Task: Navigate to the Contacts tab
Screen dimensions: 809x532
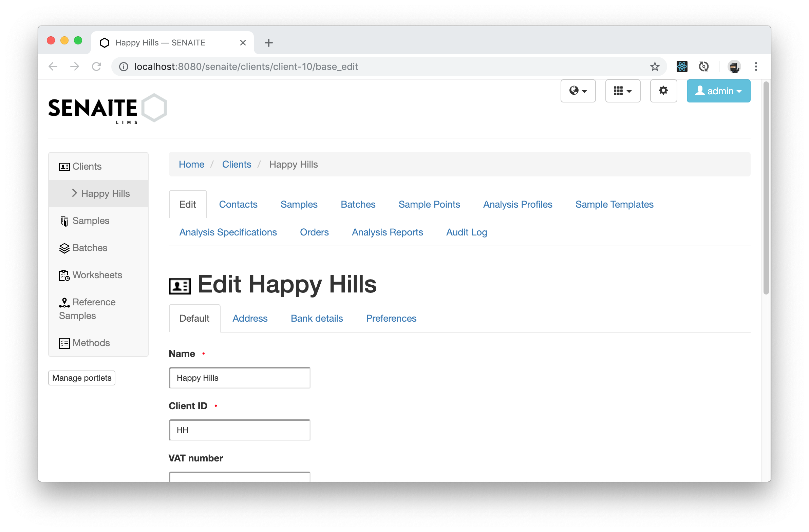Action: tap(238, 204)
